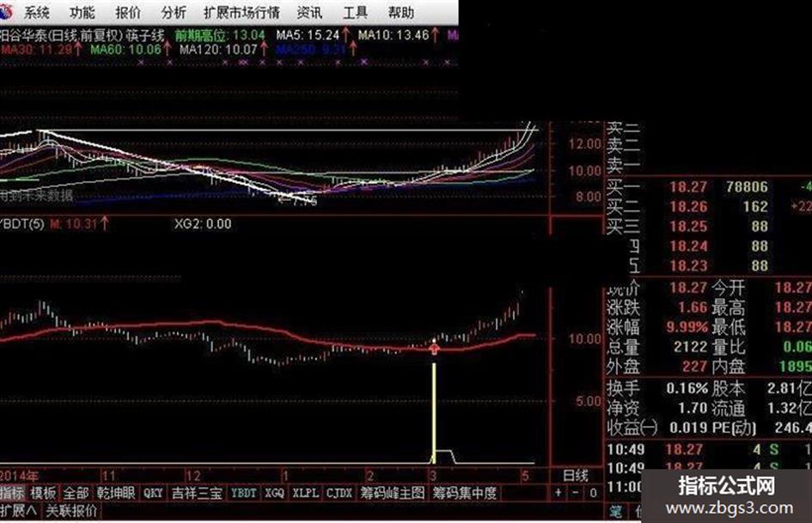Switch to the 筹码峰主图 tab
The width and height of the screenshot is (812, 523).
pos(393,492)
